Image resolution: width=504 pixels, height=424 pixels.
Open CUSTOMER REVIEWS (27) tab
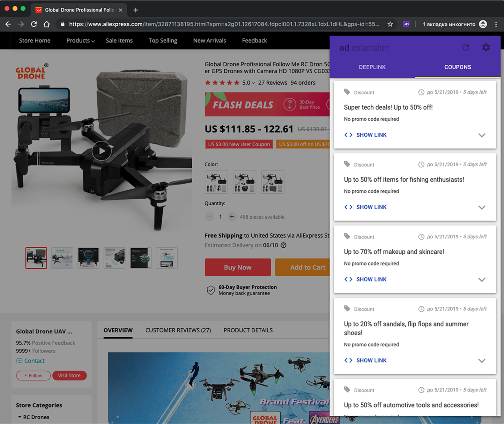[x=178, y=330]
